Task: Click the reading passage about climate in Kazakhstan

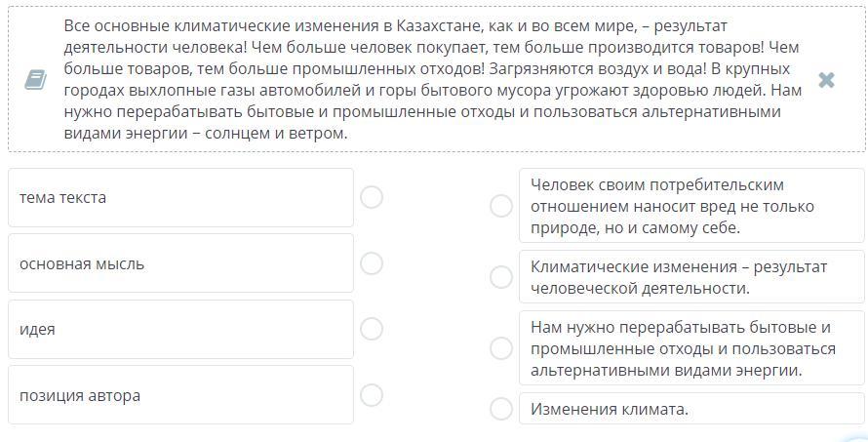Action: pyautogui.click(x=429, y=80)
